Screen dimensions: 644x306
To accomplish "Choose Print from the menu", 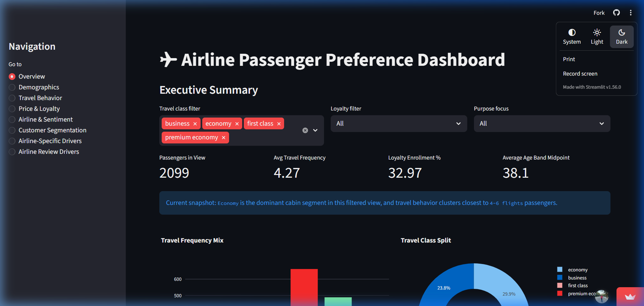I will 569,59.
